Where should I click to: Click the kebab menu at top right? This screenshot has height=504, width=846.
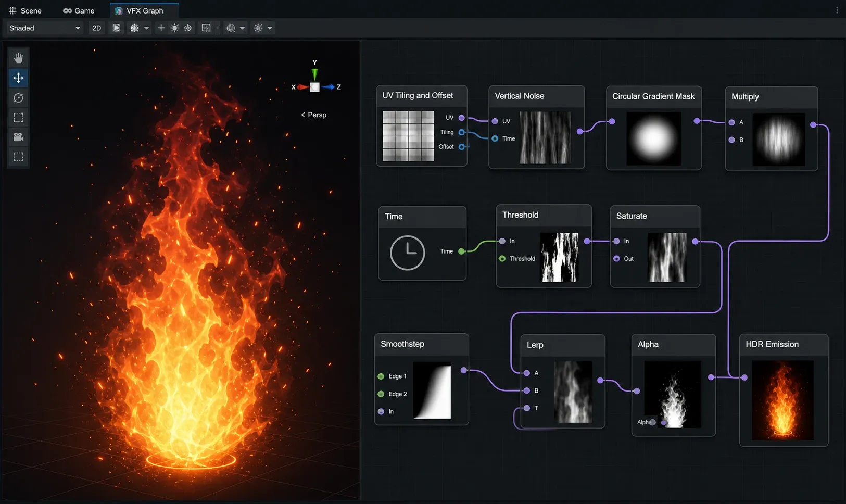click(837, 10)
